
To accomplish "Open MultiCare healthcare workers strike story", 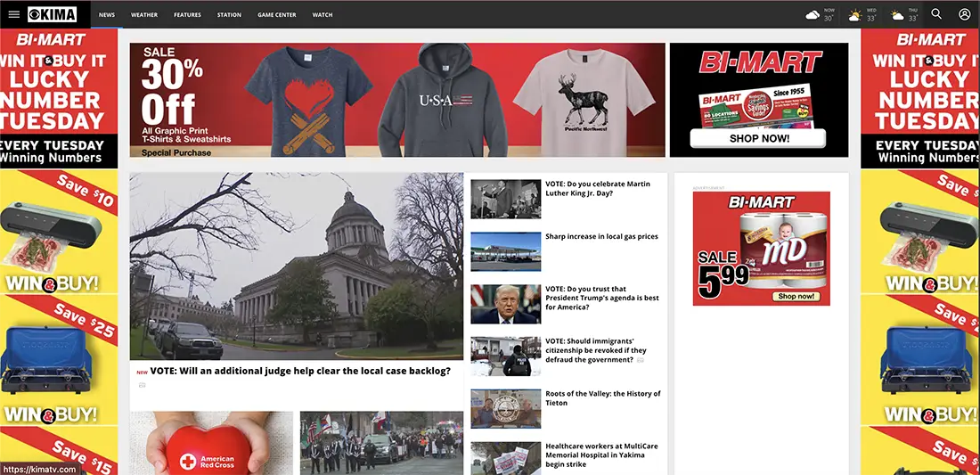I will tap(602, 455).
